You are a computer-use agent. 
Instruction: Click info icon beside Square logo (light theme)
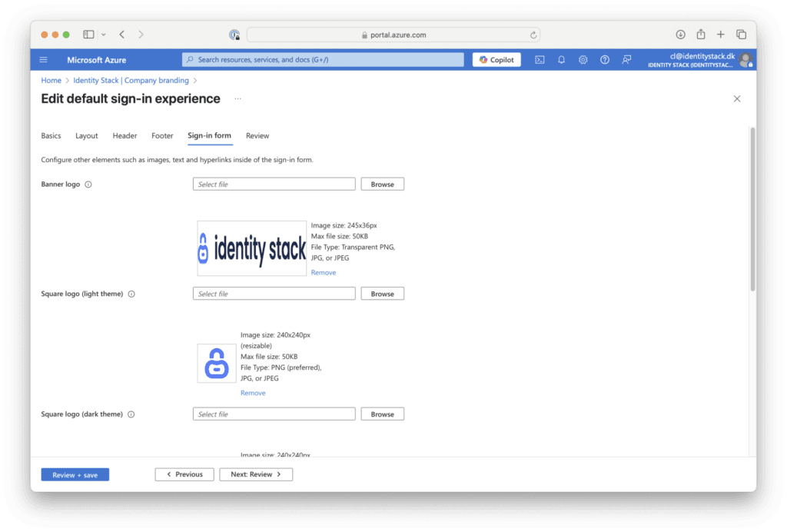coord(131,294)
